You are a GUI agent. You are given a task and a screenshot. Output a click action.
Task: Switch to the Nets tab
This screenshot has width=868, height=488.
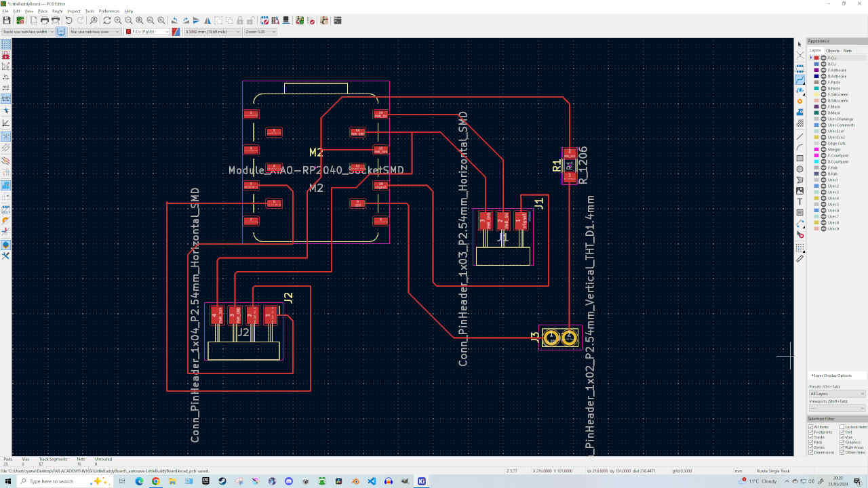[848, 51]
